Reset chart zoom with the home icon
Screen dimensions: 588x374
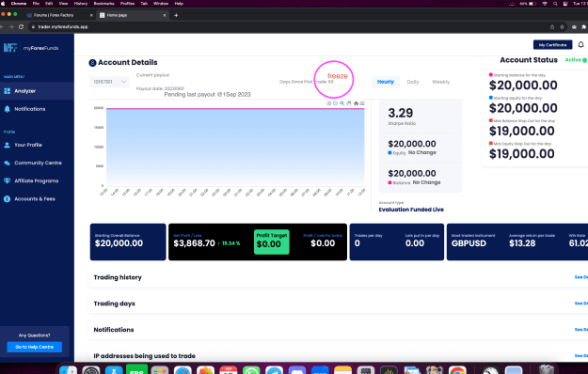[356, 103]
